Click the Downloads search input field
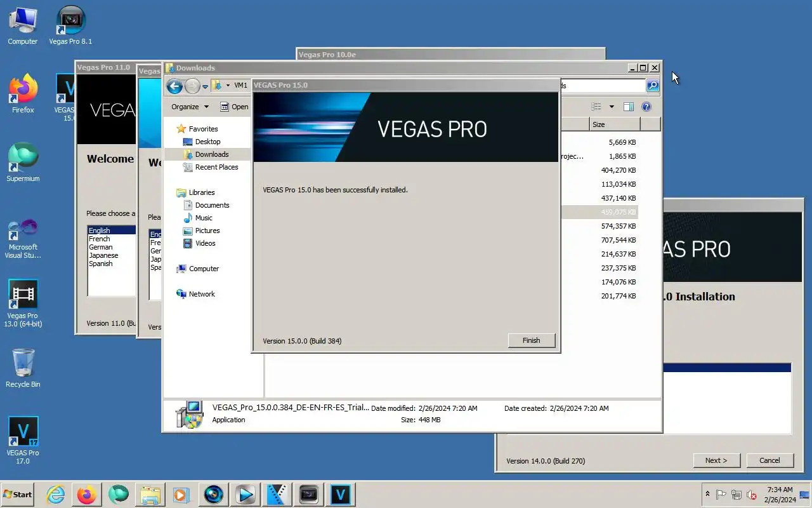 coord(602,86)
